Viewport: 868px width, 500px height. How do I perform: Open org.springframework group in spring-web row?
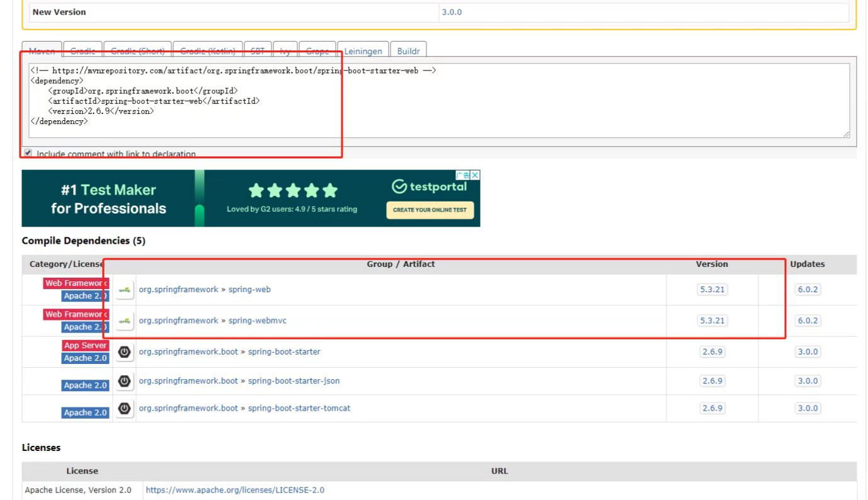click(178, 290)
